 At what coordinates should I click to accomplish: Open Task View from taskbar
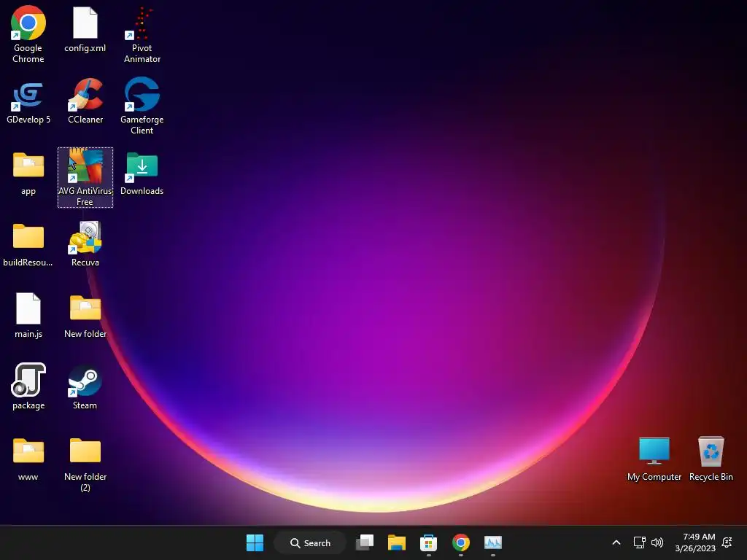coord(365,542)
